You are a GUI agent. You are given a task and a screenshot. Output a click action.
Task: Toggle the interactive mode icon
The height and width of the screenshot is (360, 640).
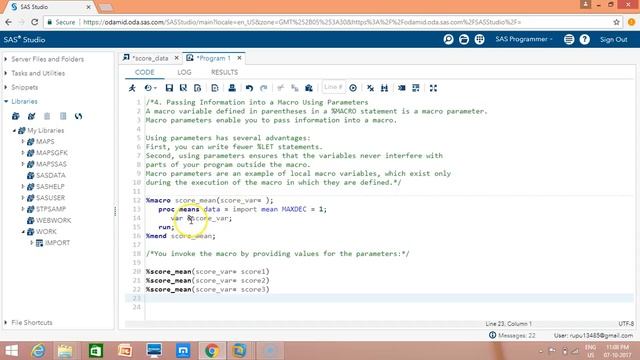pyautogui.click(x=416, y=88)
